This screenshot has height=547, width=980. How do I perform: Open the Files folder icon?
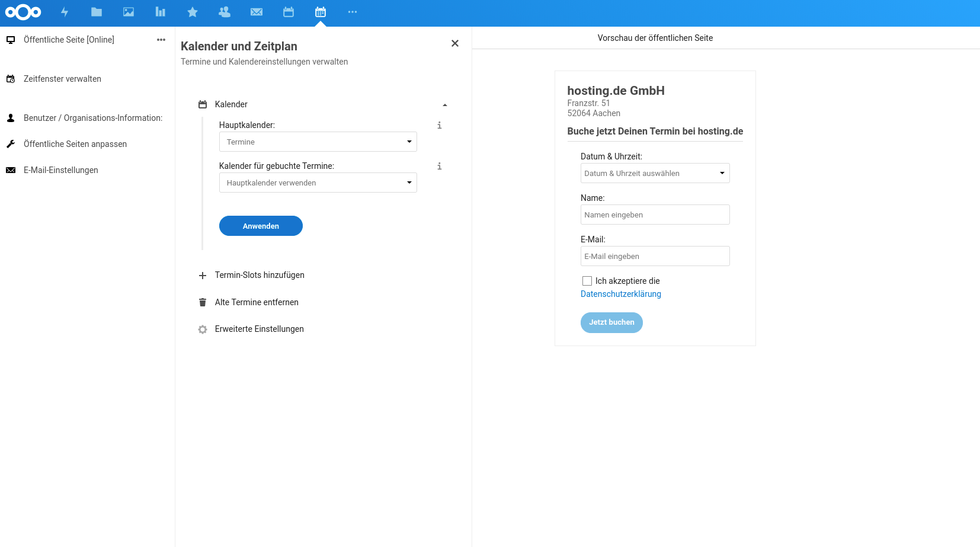(97, 12)
